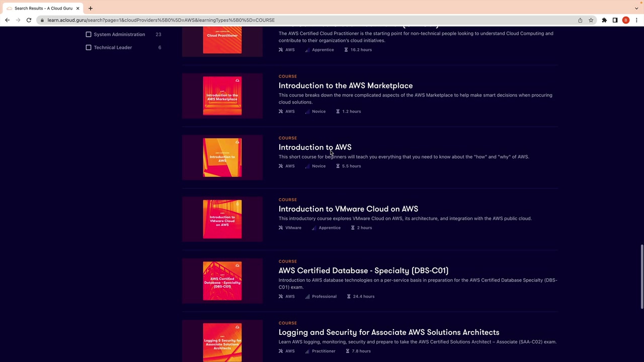The width and height of the screenshot is (644, 362).
Task: Click 'Novice' level on Introduction to AWS
Action: coord(318,166)
